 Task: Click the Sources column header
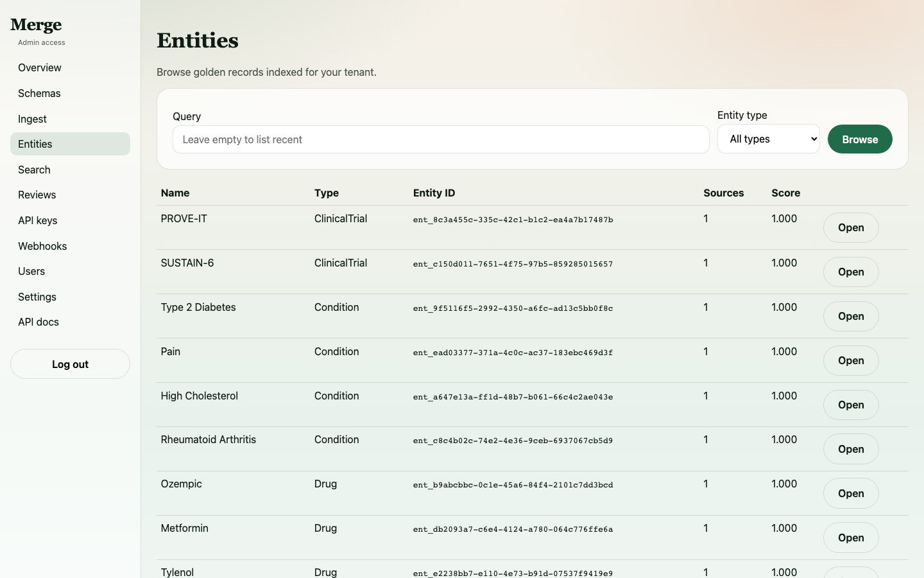724,193
